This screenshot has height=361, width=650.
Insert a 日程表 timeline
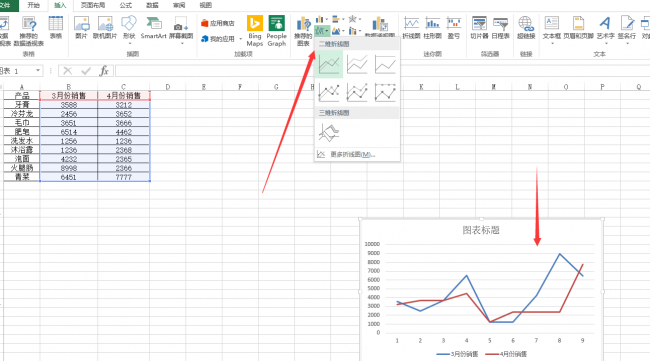coord(500,28)
